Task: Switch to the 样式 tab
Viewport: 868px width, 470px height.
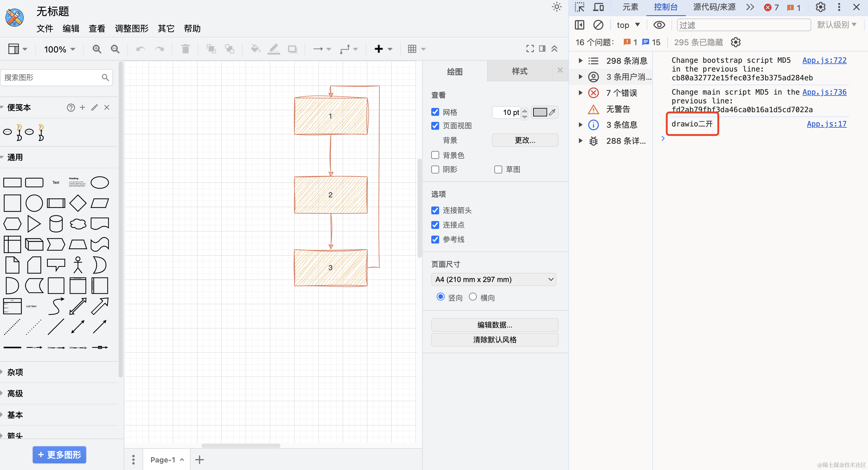Action: 519,71
